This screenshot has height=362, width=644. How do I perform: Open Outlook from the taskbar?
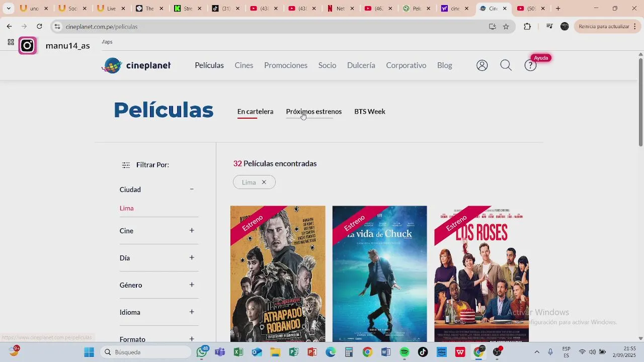(x=257, y=352)
